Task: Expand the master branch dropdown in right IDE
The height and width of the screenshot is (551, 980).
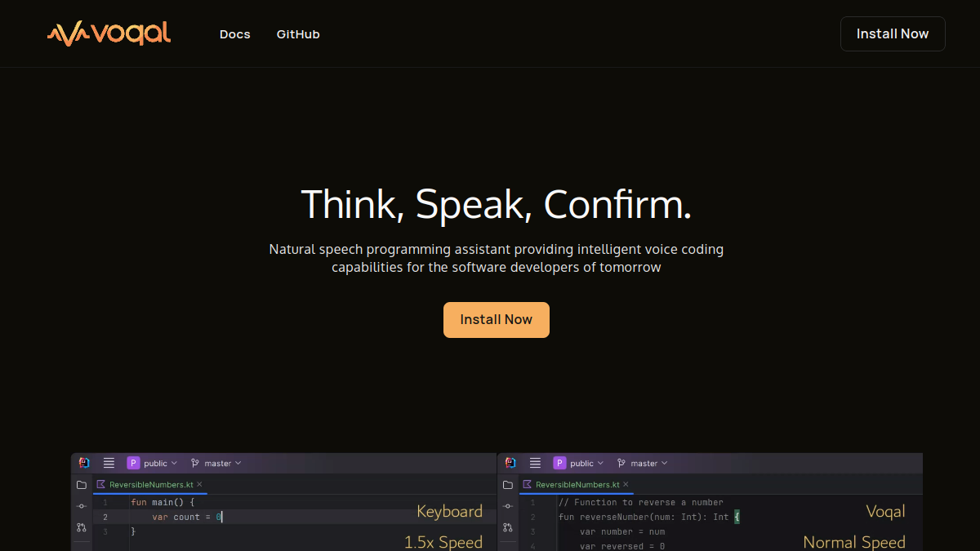Action: (642, 463)
